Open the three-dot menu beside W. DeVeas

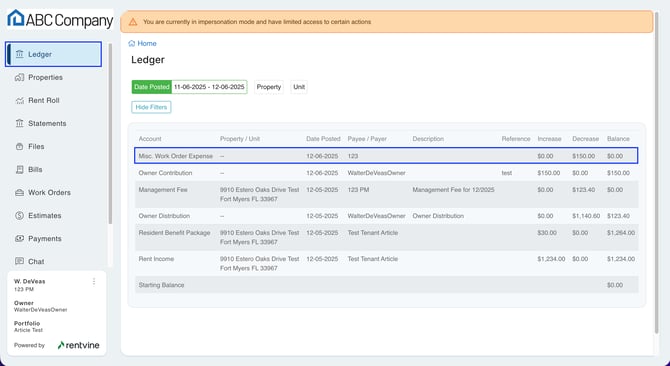94,281
